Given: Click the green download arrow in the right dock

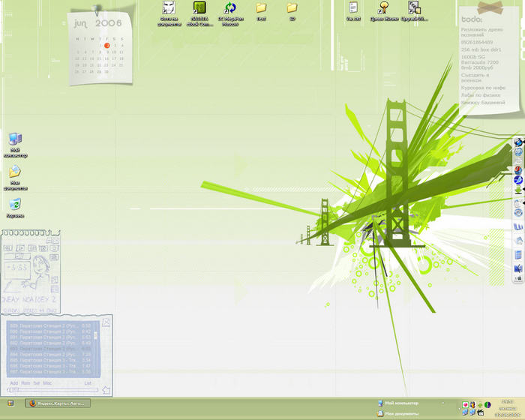Looking at the screenshot, I should pyautogui.click(x=518, y=190).
